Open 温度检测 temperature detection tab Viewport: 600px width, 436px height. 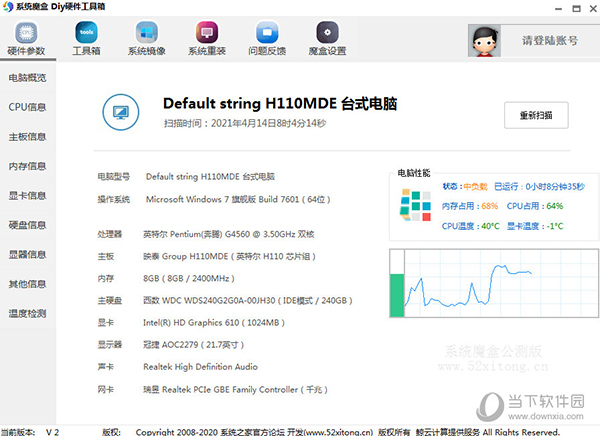pyautogui.click(x=28, y=314)
